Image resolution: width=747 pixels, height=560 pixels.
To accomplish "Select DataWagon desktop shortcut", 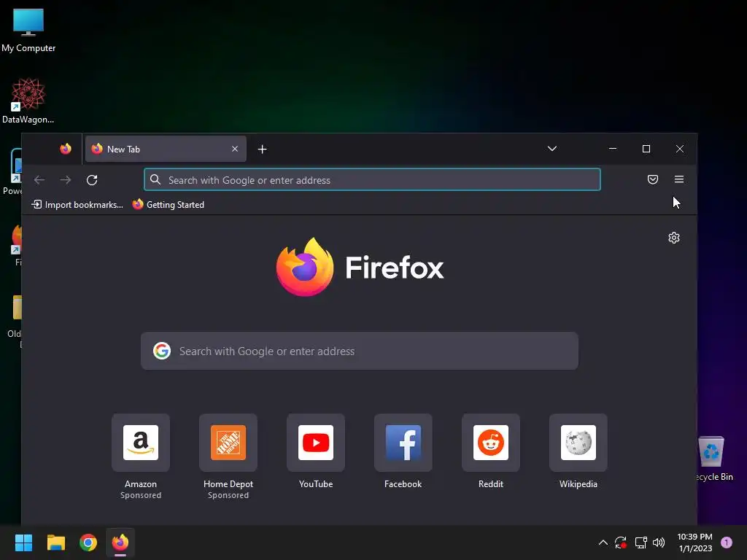I will 28,101.
